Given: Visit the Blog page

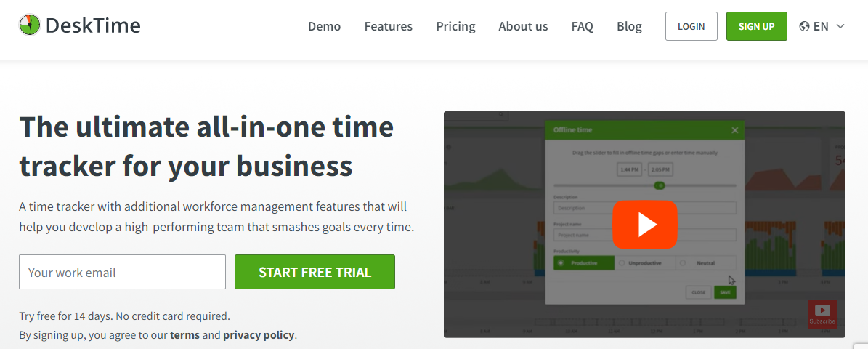Looking at the screenshot, I should pyautogui.click(x=630, y=26).
